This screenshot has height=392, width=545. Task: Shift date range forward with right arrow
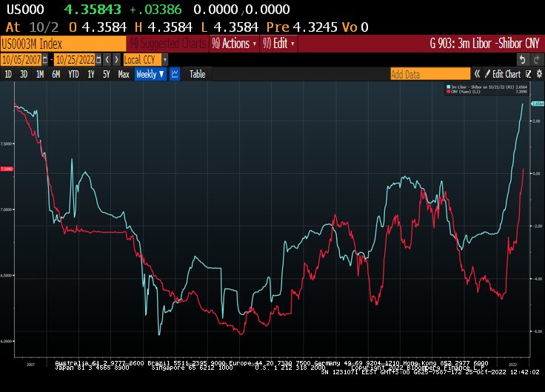pos(116,60)
